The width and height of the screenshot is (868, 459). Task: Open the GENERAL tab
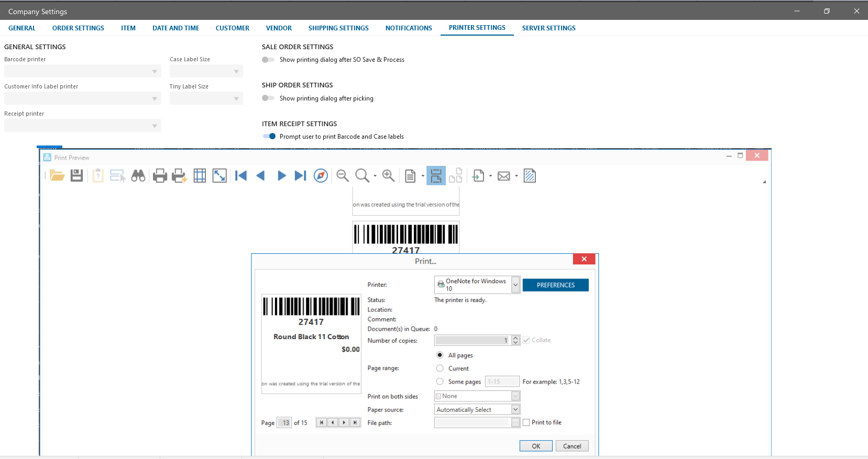tap(22, 28)
